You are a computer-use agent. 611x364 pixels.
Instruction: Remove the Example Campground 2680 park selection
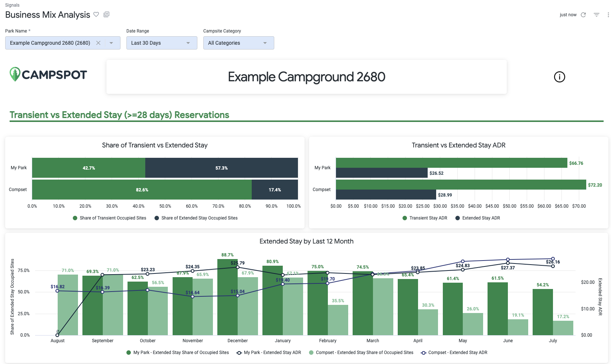click(98, 43)
